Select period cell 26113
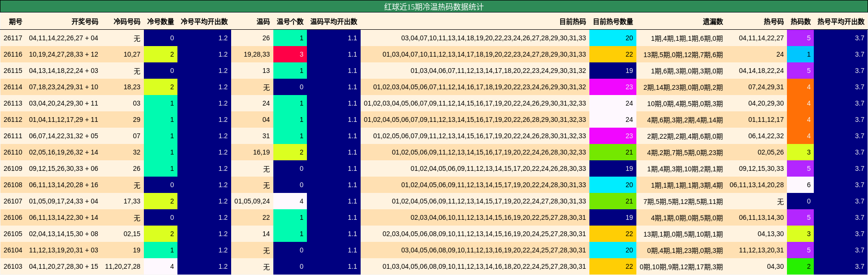 click(x=13, y=103)
